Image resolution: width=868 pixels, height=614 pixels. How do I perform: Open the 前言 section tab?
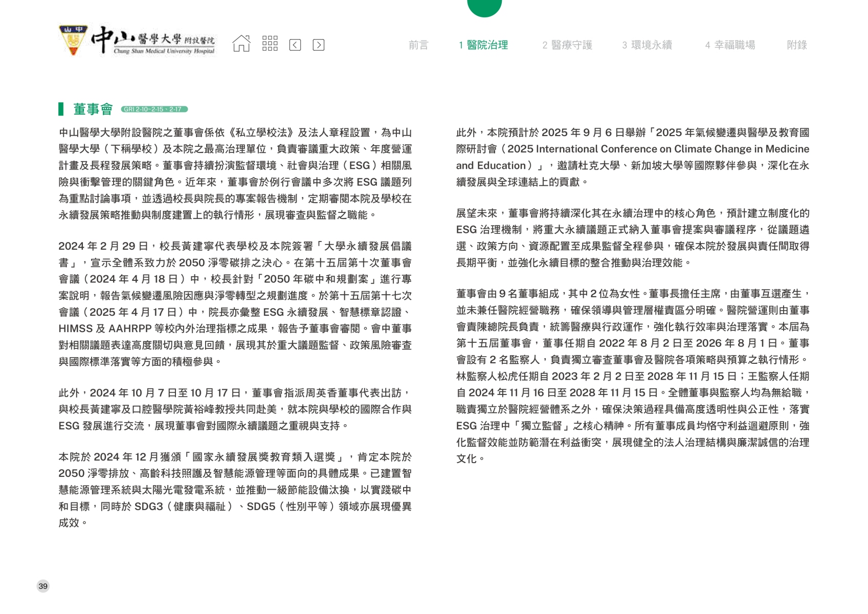418,45
